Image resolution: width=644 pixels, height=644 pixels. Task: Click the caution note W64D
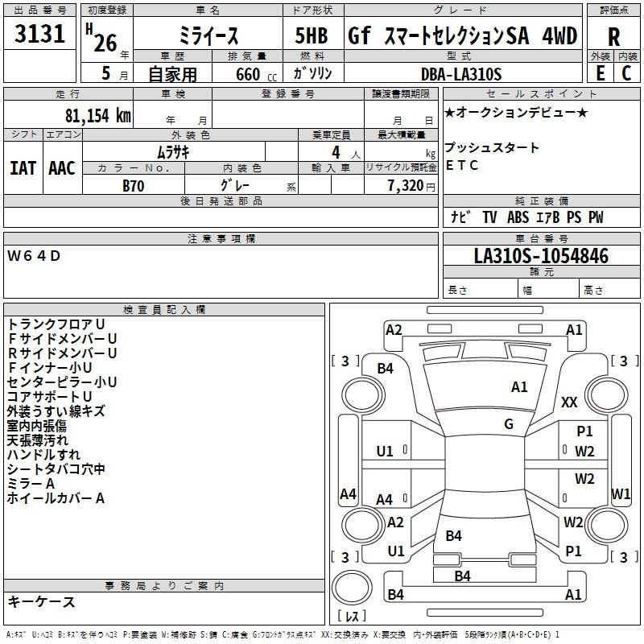[34, 256]
